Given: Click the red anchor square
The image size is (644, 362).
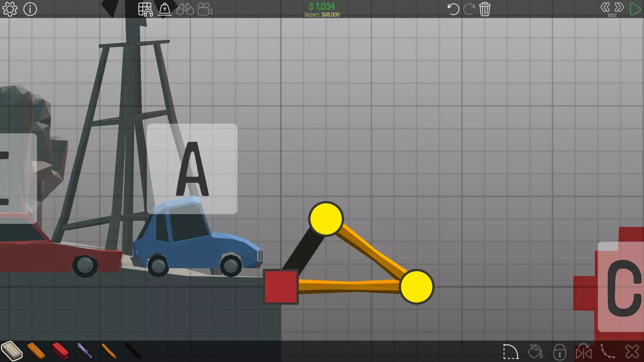Looking at the screenshot, I should (281, 287).
